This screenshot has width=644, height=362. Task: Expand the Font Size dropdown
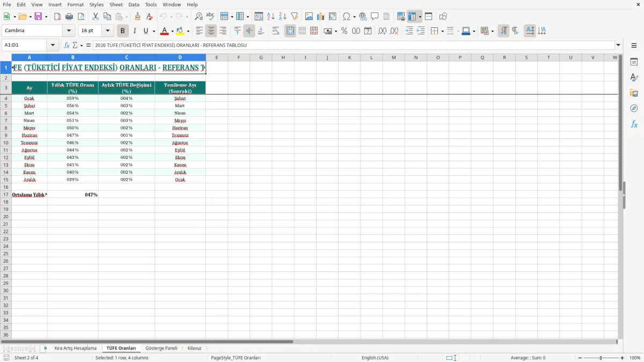click(107, 31)
